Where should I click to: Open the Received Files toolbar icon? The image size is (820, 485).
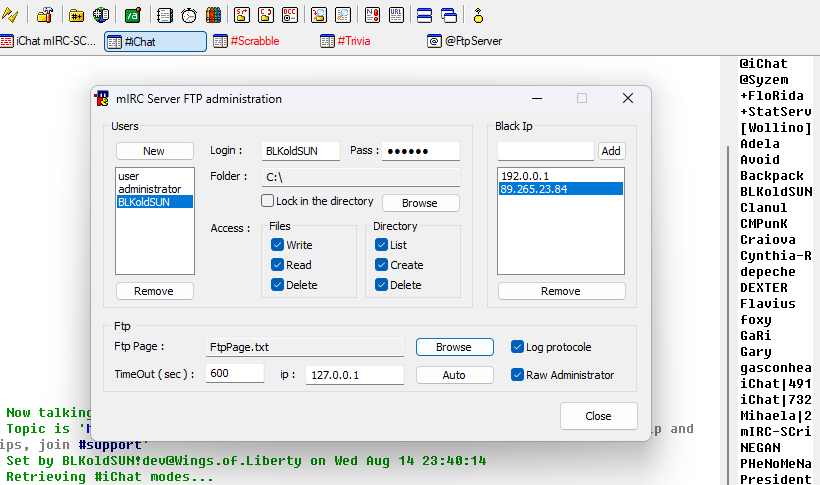pos(318,15)
